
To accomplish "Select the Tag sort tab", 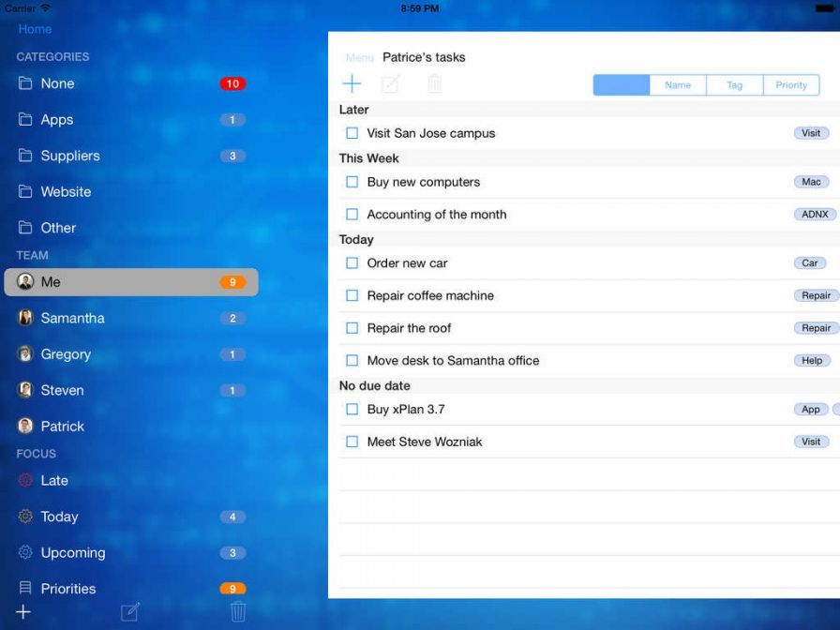I will click(734, 85).
